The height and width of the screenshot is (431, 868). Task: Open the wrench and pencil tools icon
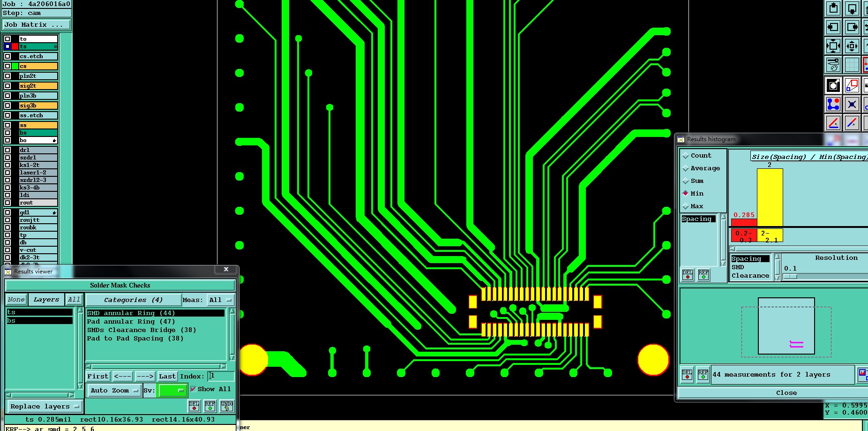click(833, 65)
